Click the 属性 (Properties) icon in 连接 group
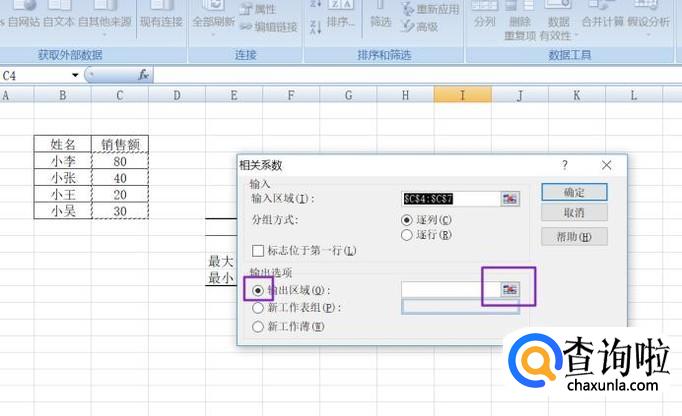Screen dimensions: 682x416 coord(246,10)
